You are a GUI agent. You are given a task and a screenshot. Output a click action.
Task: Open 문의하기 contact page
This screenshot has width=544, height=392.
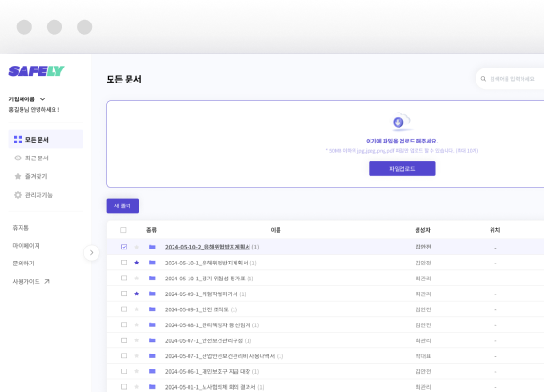tap(23, 264)
